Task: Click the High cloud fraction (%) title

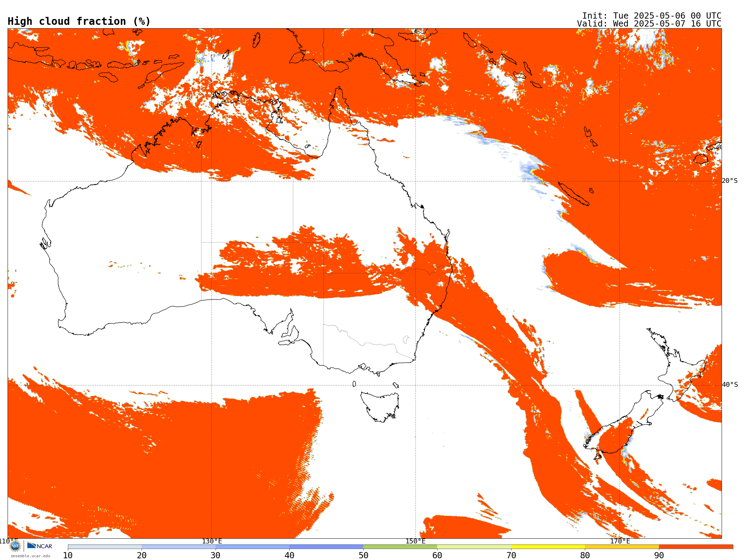Action: (79, 21)
